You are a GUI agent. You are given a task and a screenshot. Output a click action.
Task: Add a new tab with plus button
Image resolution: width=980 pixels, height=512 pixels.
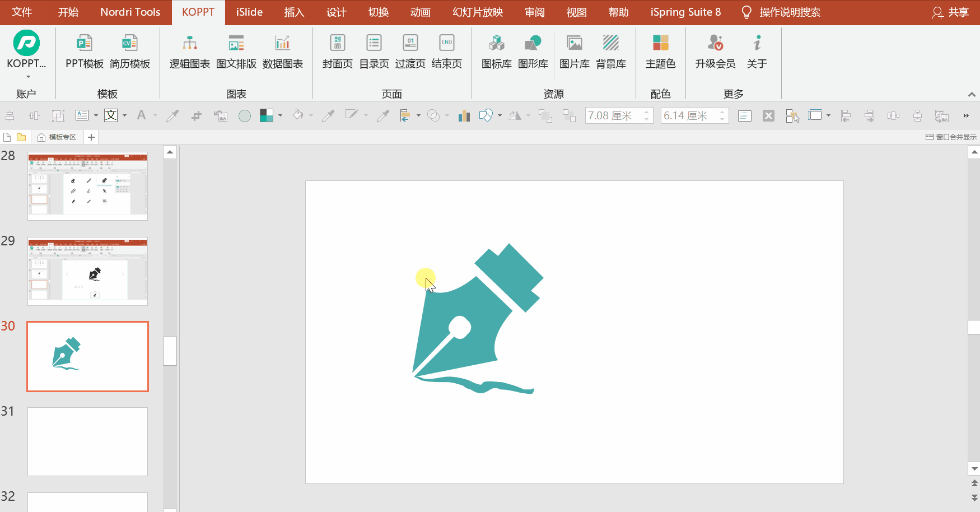[91, 137]
